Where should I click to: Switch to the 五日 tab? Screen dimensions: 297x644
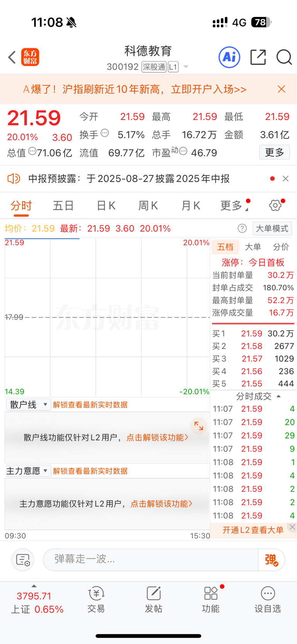click(63, 206)
